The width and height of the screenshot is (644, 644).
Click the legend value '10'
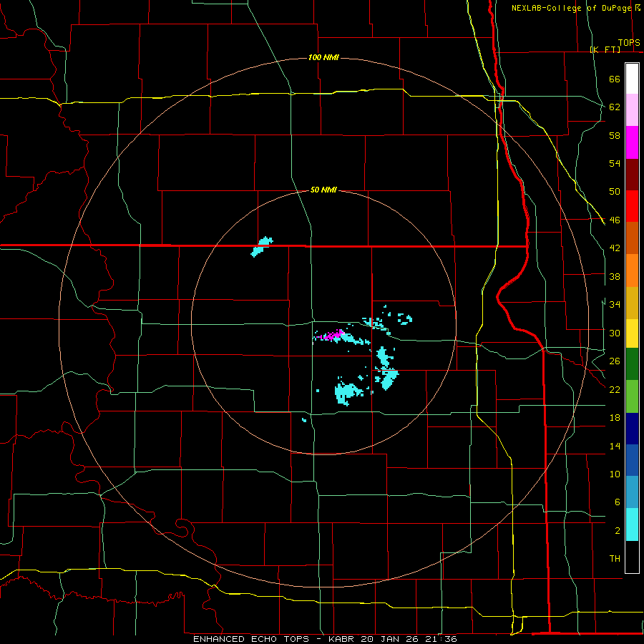(615, 474)
